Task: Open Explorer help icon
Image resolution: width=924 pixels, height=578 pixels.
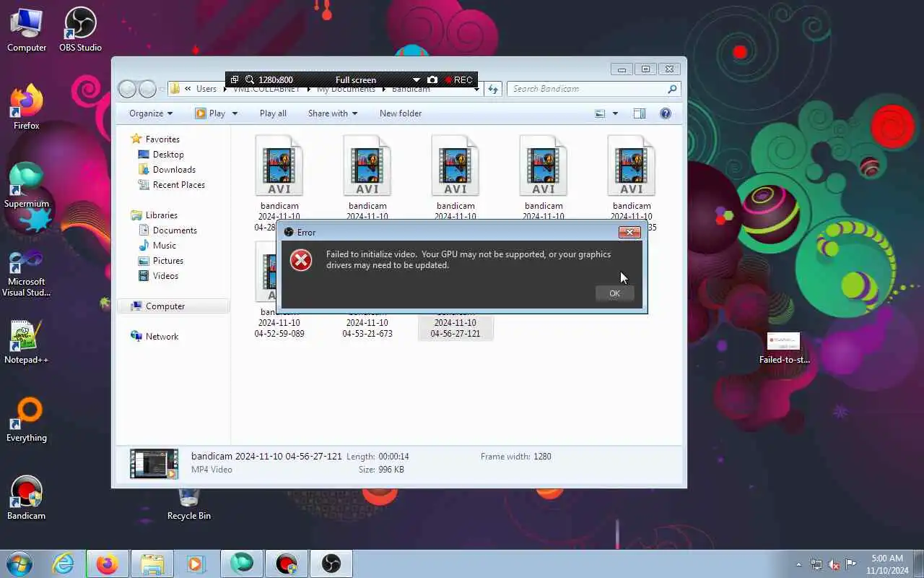Action: click(x=666, y=113)
